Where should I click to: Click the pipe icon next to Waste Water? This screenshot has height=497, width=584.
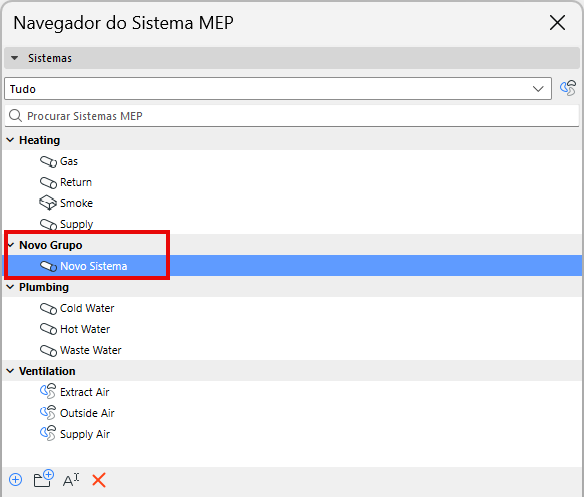click(x=48, y=350)
